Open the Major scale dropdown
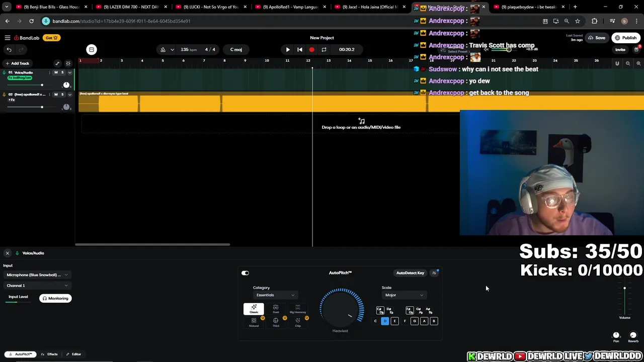The image size is (644, 362). tap(405, 295)
